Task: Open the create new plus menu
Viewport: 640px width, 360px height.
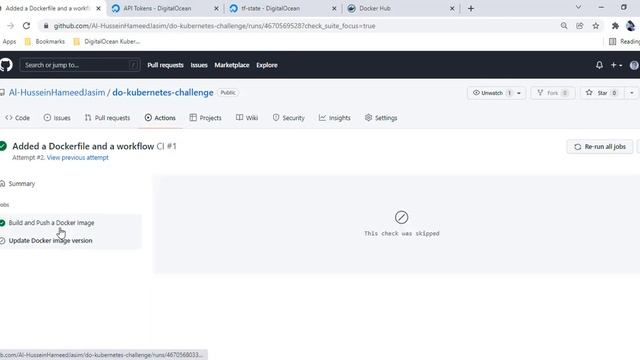Action: 616,65
